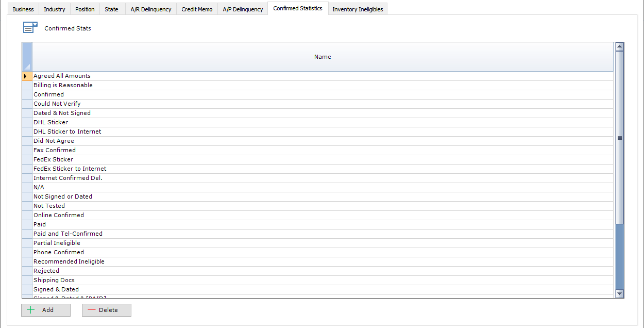Click the row selector arrow for Agreed All Amounts
This screenshot has height=328, width=644.
(x=26, y=76)
